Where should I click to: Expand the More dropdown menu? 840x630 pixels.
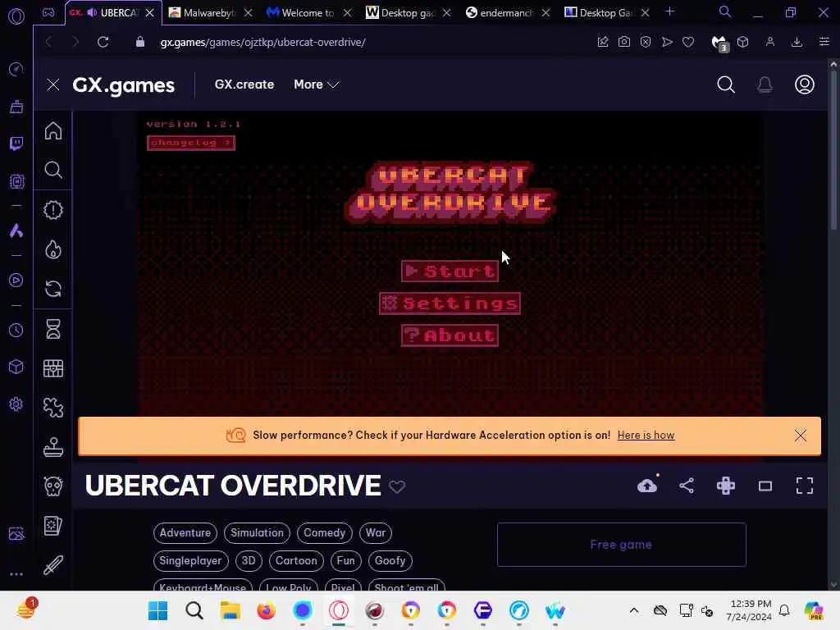point(316,84)
